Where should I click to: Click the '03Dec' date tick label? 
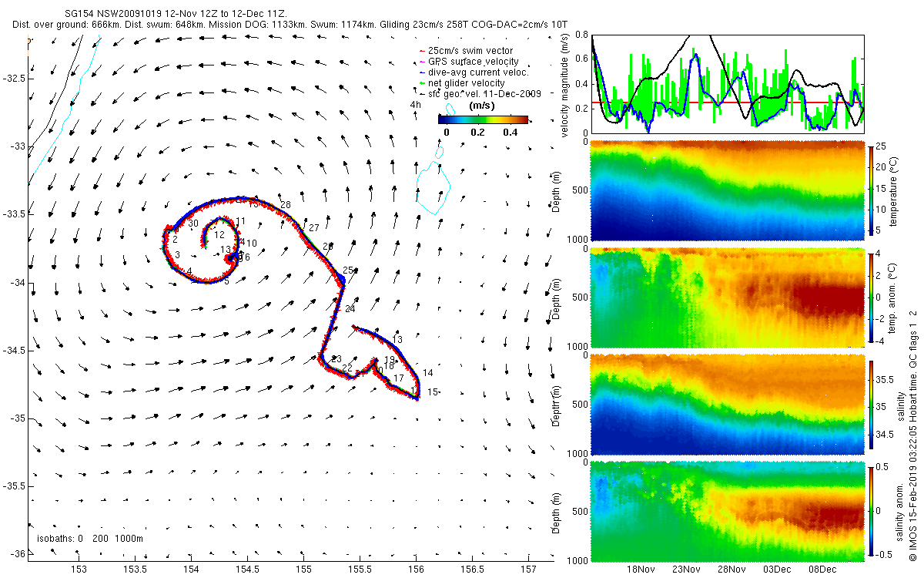pos(777,570)
